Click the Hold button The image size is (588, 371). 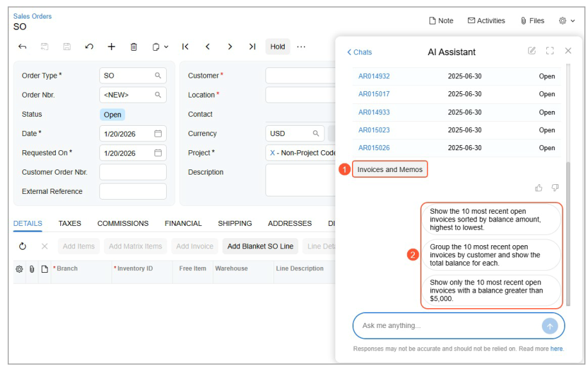pos(278,47)
